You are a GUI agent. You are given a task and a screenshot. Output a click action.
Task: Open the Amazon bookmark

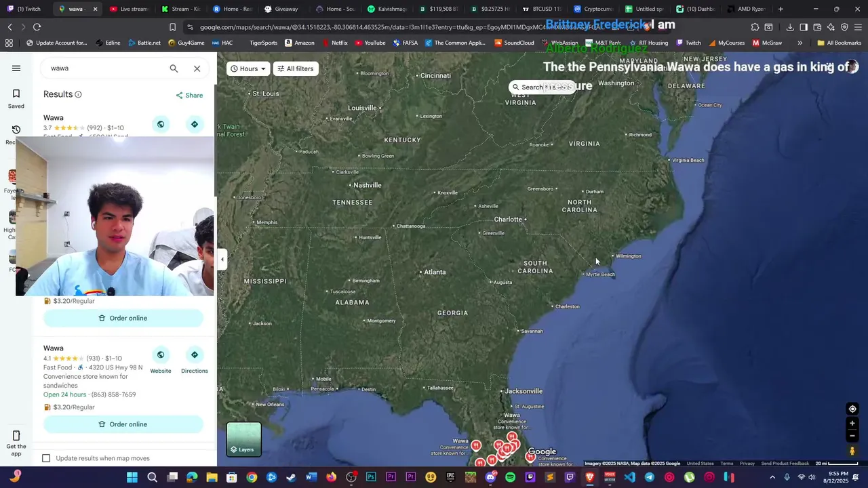click(x=299, y=43)
